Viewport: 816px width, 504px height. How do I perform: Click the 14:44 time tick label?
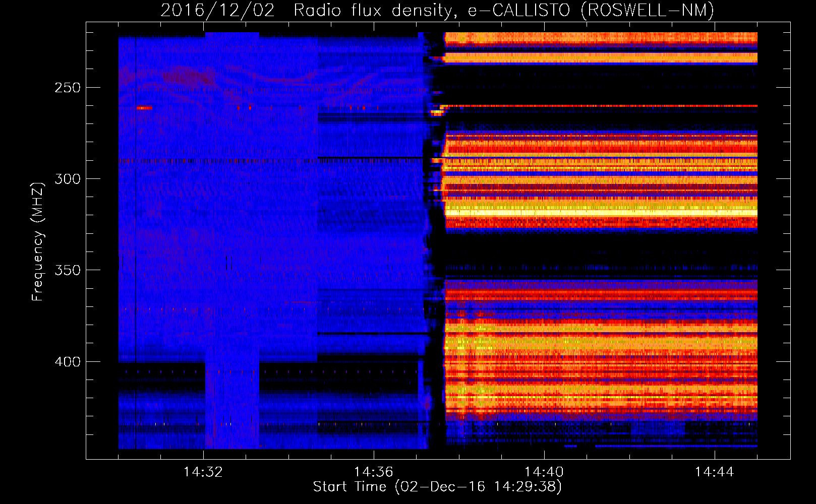(714, 472)
